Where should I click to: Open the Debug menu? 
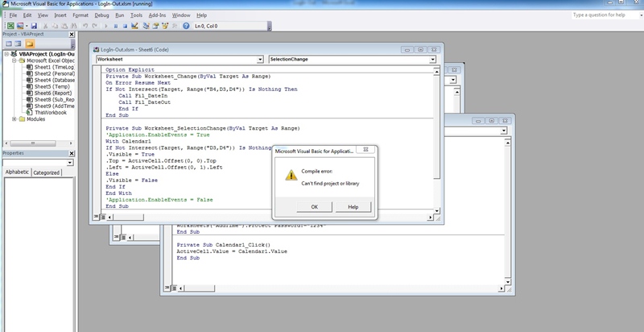click(101, 15)
